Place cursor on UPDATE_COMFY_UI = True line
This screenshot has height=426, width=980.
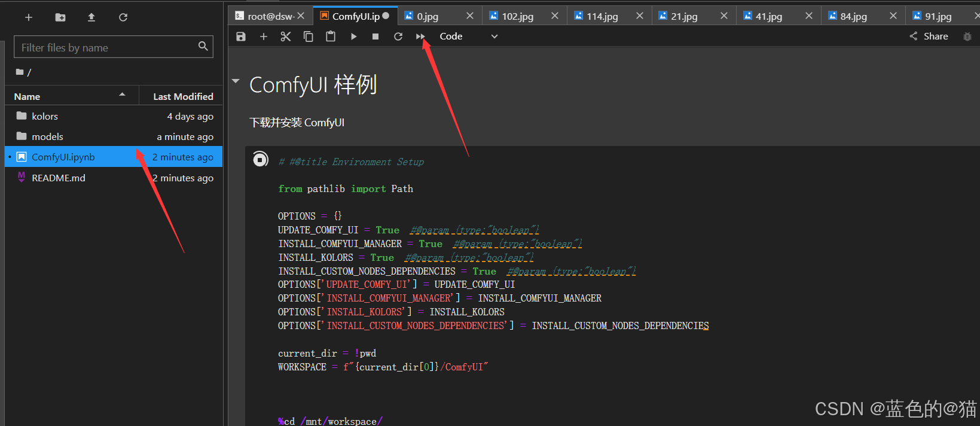coord(408,230)
